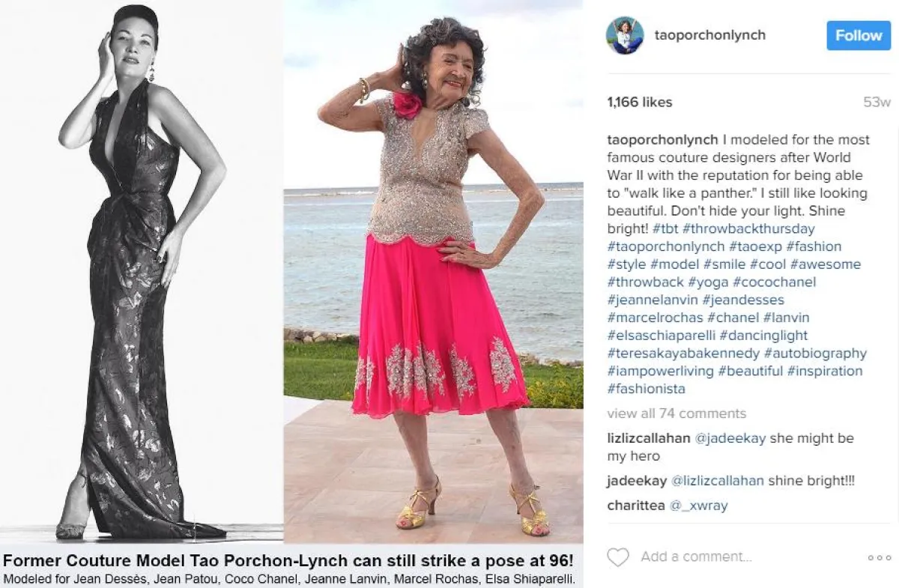Follow the taoporchonlynch account
899x588 pixels.
[x=859, y=35]
